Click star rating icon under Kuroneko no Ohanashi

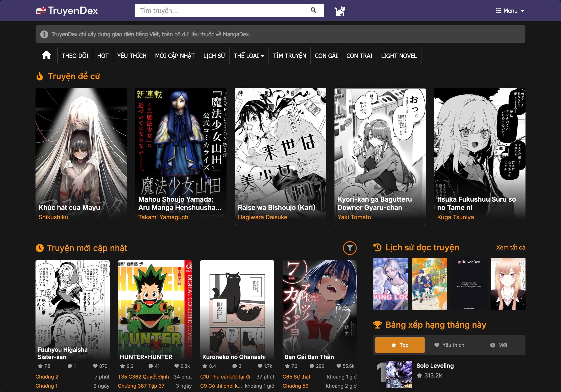pyautogui.click(x=205, y=366)
